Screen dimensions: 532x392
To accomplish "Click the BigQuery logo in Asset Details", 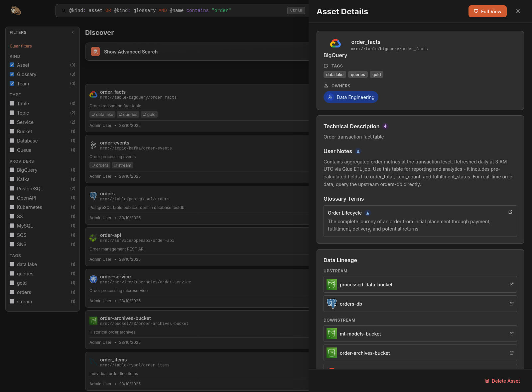I will tap(335, 44).
